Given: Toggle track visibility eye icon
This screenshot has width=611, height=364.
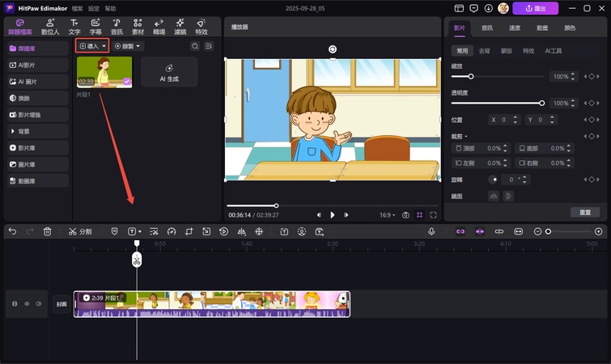Looking at the screenshot, I should click(26, 304).
